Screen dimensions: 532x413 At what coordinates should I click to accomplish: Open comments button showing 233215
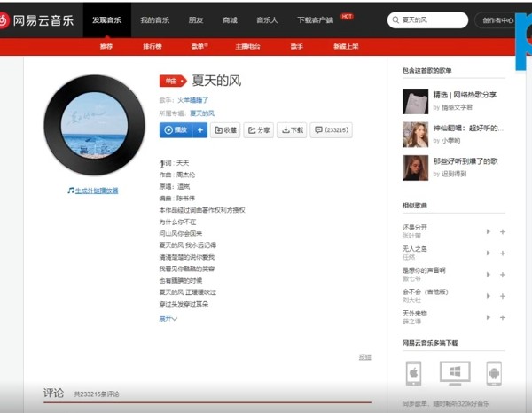pos(332,130)
